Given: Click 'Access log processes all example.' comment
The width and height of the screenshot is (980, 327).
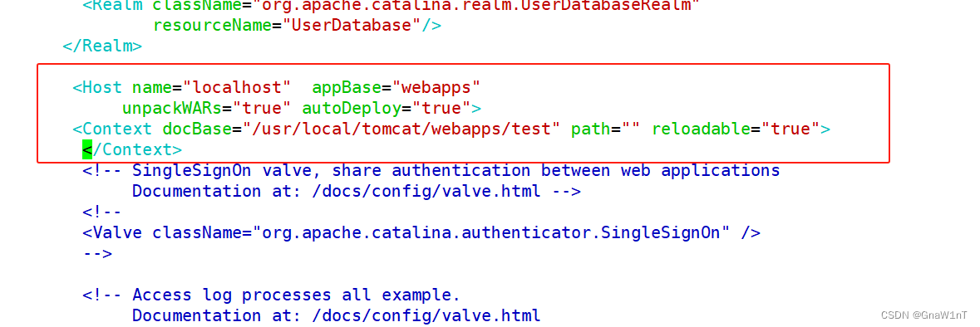Looking at the screenshot, I should [271, 295].
